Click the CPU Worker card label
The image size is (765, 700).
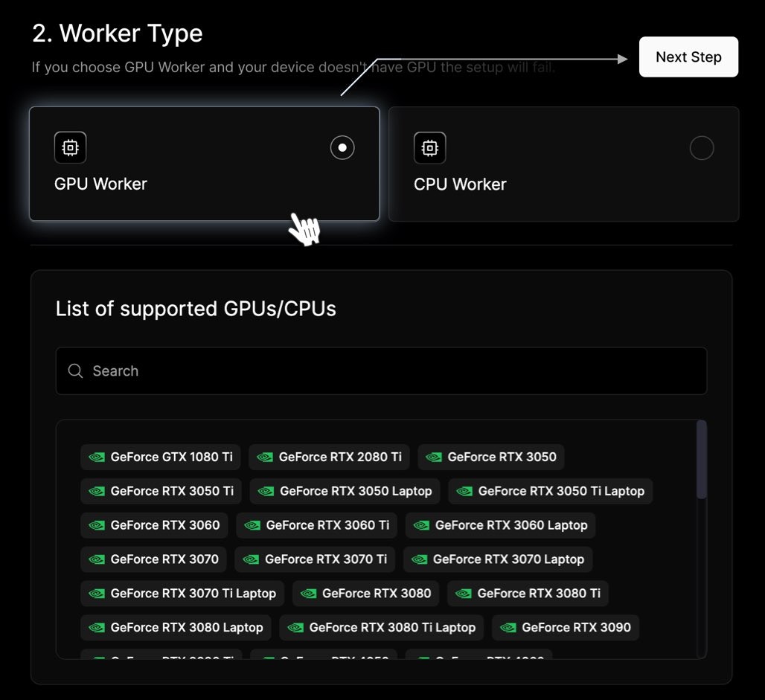pos(460,184)
